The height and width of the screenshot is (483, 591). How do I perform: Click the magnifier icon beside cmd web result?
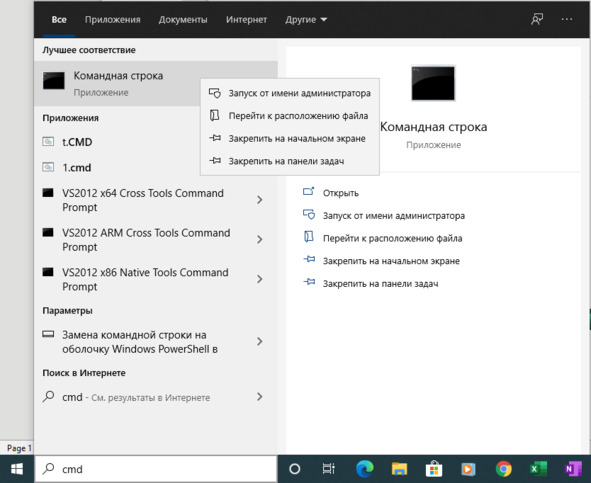tap(48, 396)
